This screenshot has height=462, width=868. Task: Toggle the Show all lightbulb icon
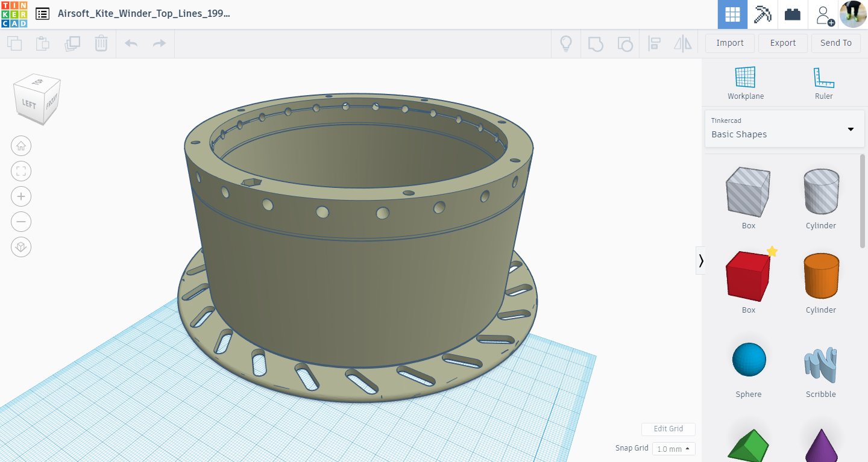point(566,43)
